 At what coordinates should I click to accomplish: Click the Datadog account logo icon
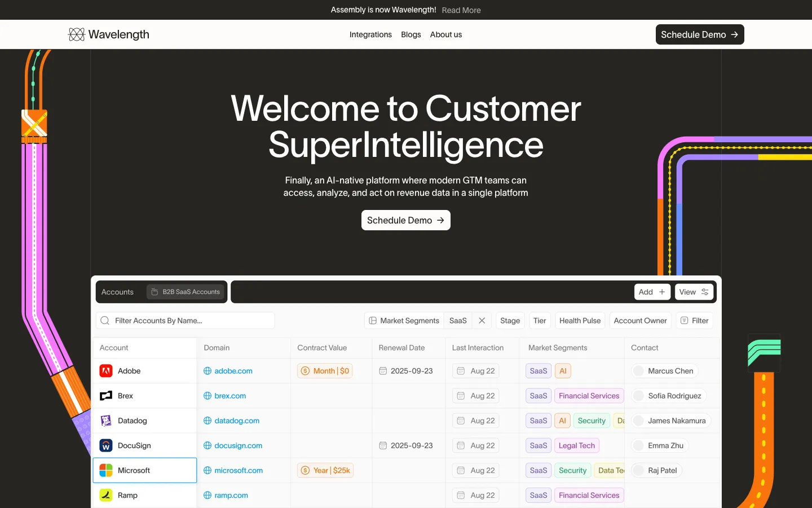pyautogui.click(x=106, y=421)
